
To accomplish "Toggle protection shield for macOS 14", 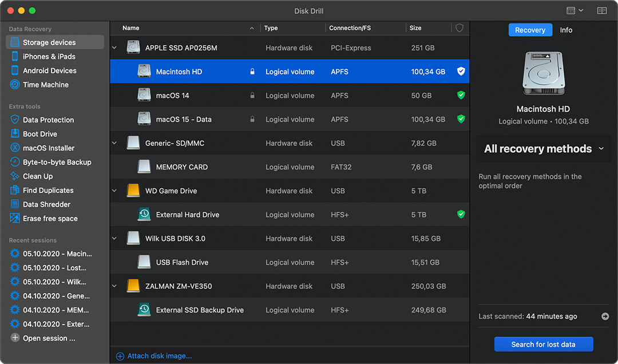I will click(x=461, y=95).
